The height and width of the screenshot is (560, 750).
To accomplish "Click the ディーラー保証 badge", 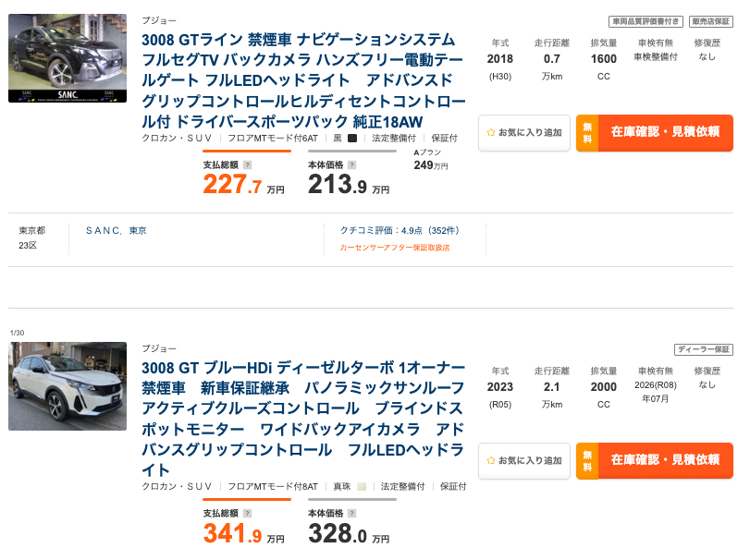I will pyautogui.click(x=704, y=349).
